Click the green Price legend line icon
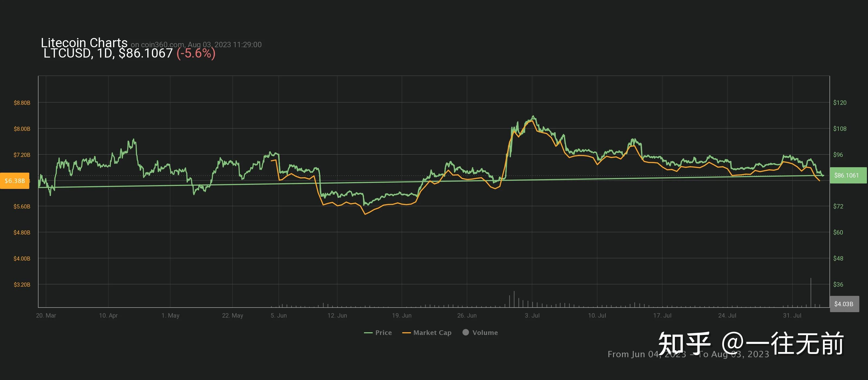868x380 pixels. tap(368, 333)
